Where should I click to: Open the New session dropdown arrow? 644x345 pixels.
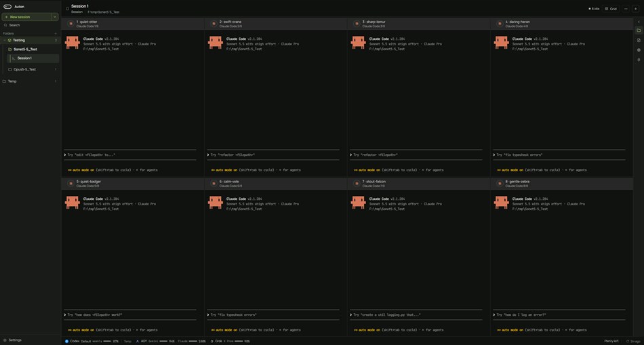click(55, 17)
